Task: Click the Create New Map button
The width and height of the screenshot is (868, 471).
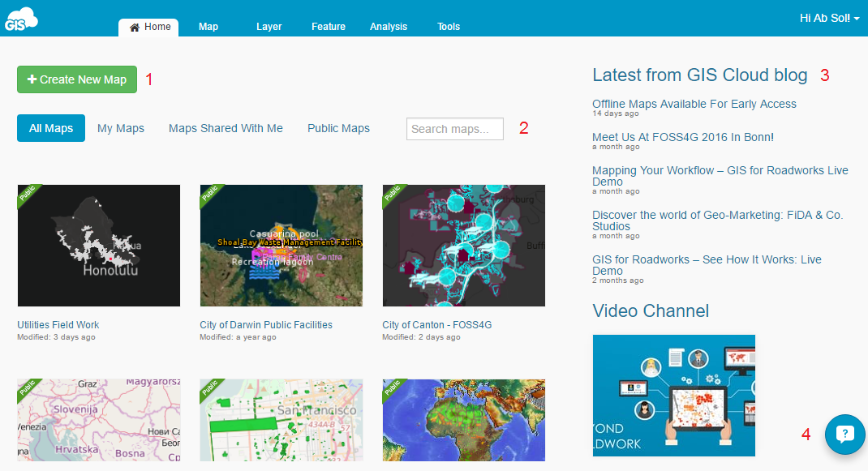Action: pos(77,79)
